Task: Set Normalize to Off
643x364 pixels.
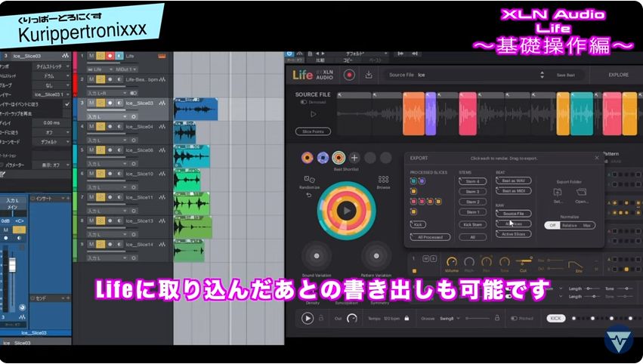Action: click(x=552, y=226)
